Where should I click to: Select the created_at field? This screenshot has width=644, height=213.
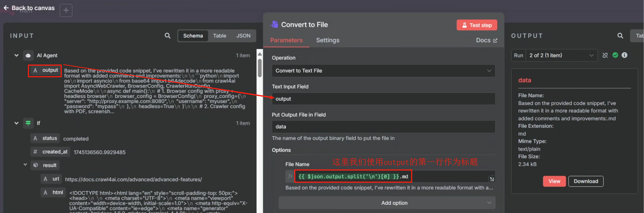click(50, 152)
